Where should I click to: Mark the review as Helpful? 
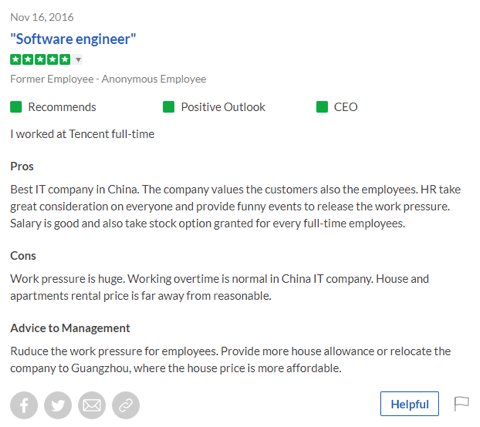[409, 404]
